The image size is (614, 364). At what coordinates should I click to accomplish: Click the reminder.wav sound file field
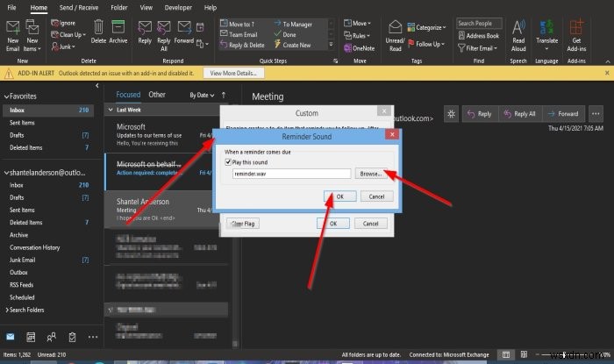(291, 174)
